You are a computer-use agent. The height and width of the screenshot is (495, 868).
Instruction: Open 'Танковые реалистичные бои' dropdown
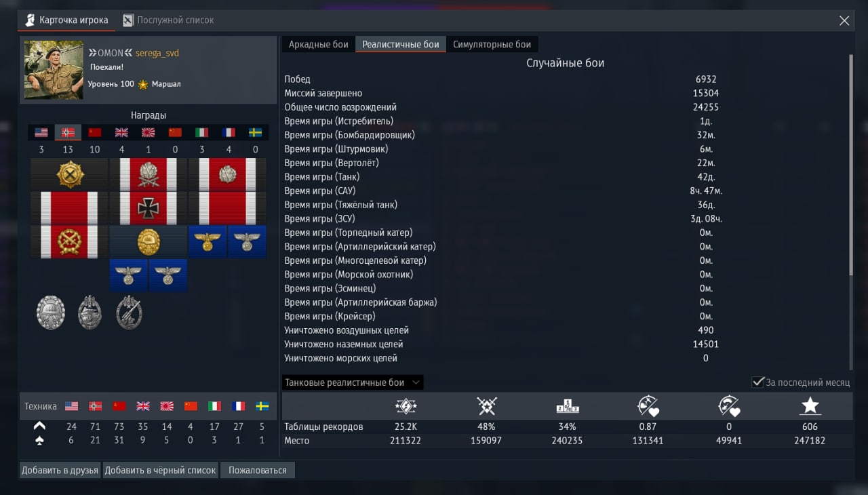tap(353, 382)
